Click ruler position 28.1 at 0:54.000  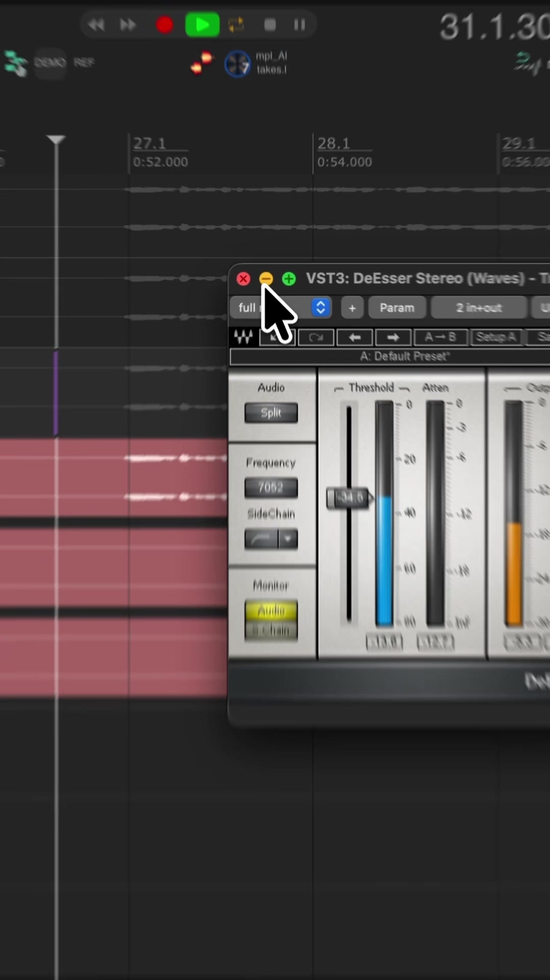click(x=344, y=153)
